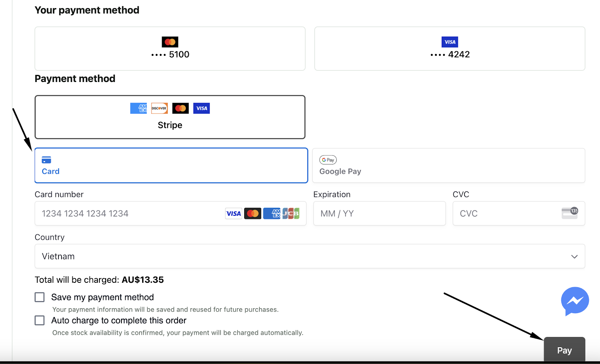600x364 pixels.
Task: Click the JCB icon in card number field
Action: [291, 213]
